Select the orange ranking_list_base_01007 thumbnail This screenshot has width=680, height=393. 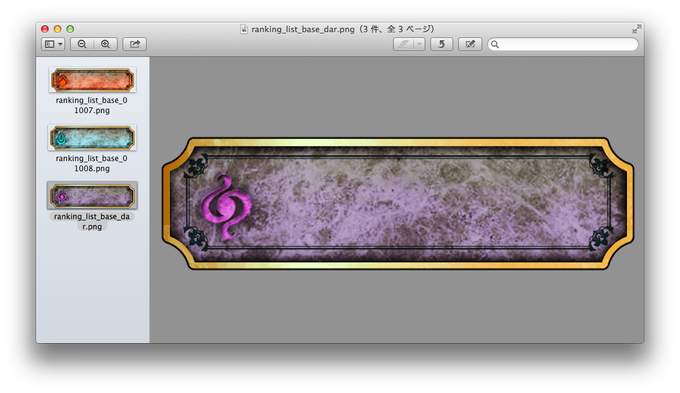point(92,80)
